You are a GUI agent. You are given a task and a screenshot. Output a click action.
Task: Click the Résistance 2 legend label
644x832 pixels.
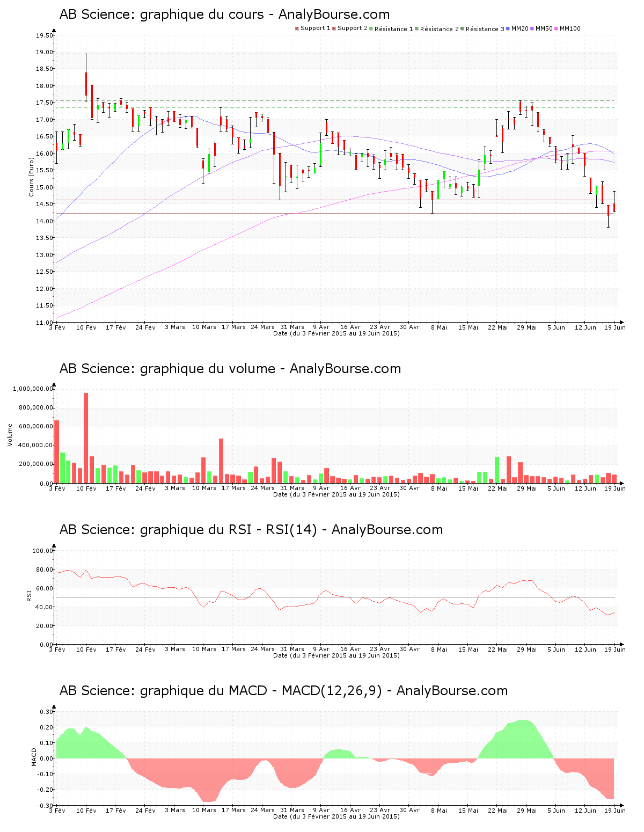point(440,29)
